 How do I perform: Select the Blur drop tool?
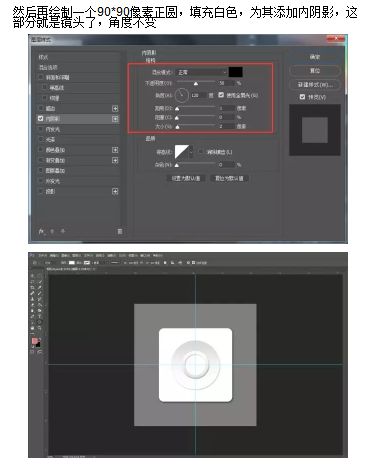click(x=32, y=310)
